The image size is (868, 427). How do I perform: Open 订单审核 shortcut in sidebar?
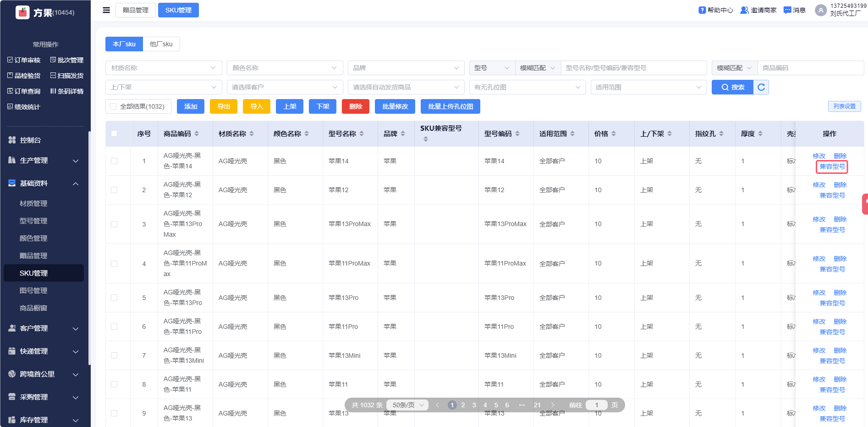(x=24, y=60)
